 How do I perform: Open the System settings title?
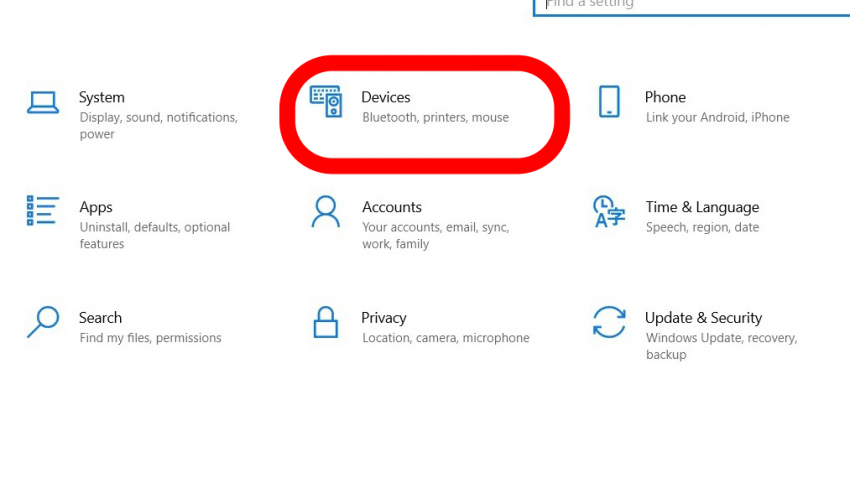(x=101, y=98)
